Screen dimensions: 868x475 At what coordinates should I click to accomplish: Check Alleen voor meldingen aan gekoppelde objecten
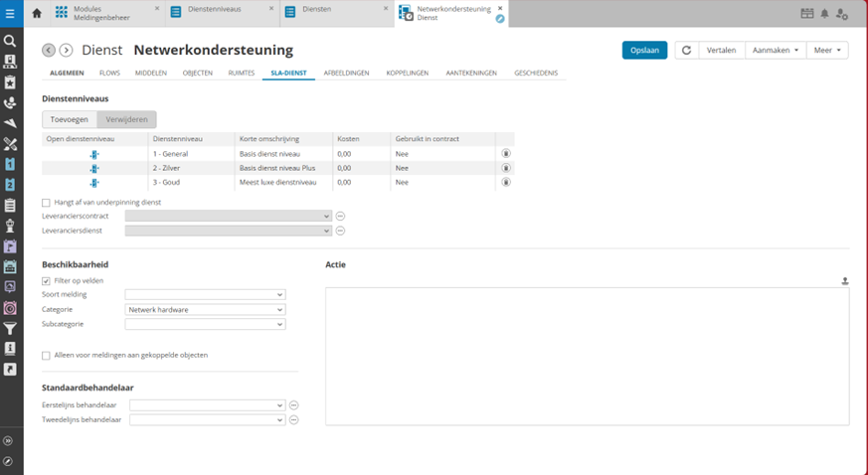pos(47,355)
